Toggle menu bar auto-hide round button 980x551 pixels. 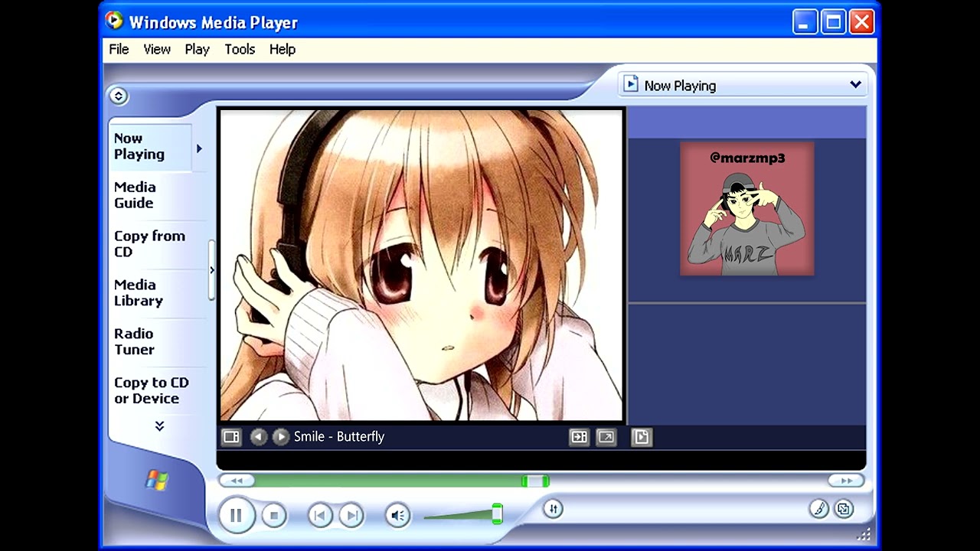[118, 96]
